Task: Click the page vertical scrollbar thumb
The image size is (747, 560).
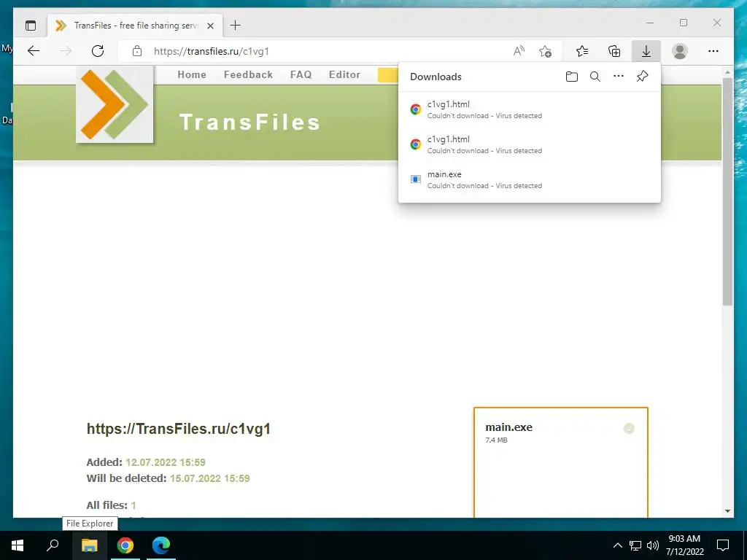Action: click(x=727, y=192)
